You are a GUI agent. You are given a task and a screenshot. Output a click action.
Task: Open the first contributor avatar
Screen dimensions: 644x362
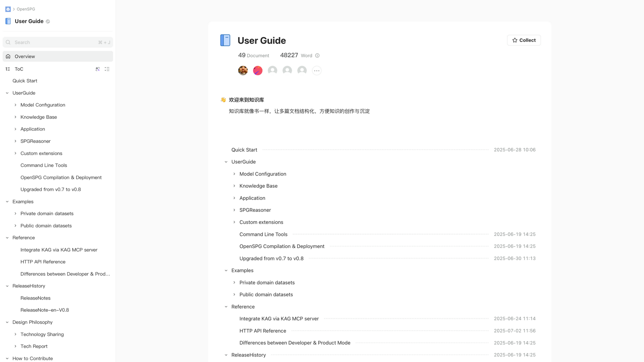click(243, 70)
